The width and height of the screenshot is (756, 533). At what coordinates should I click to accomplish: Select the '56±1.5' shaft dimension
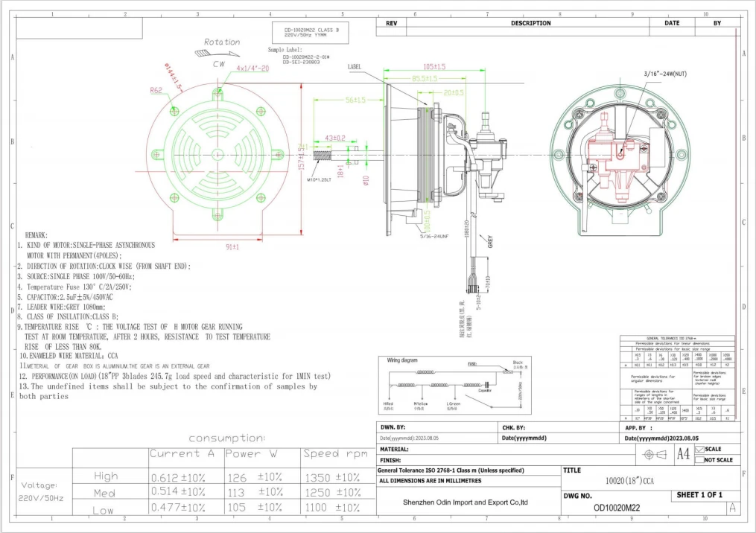pos(355,100)
